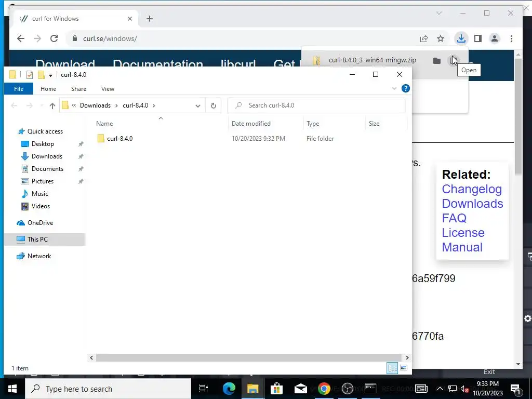Sort by Name column header

pyautogui.click(x=104, y=124)
